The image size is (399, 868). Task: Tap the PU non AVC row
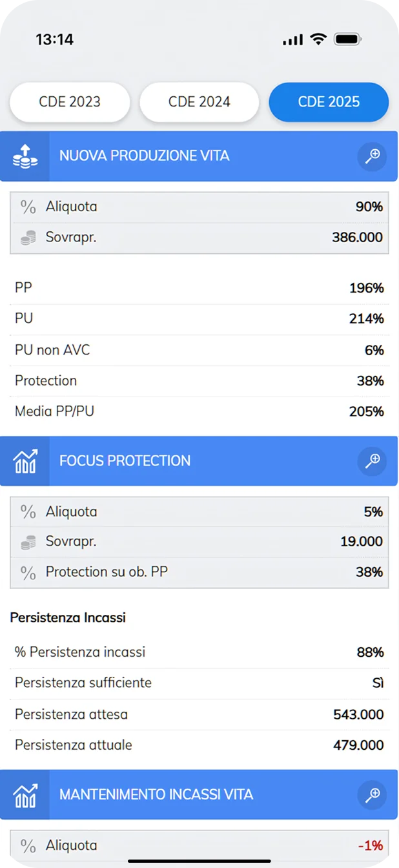pyautogui.click(x=199, y=350)
